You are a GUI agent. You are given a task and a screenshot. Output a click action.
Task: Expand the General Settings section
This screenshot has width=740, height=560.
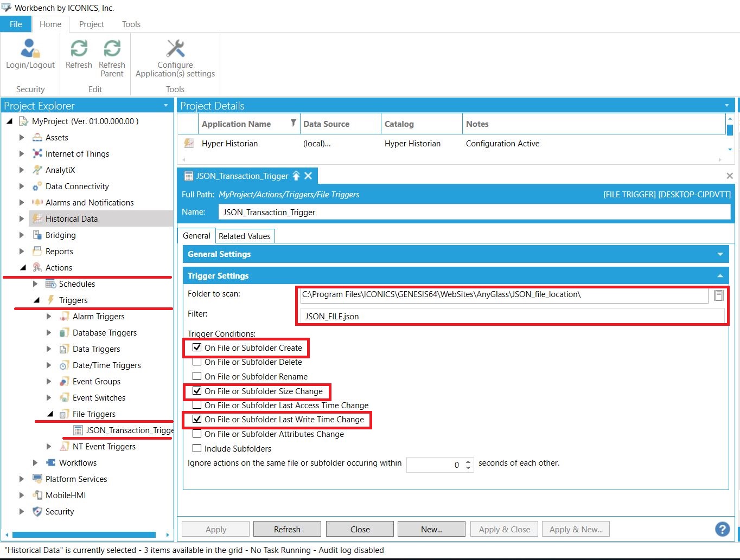click(x=720, y=254)
